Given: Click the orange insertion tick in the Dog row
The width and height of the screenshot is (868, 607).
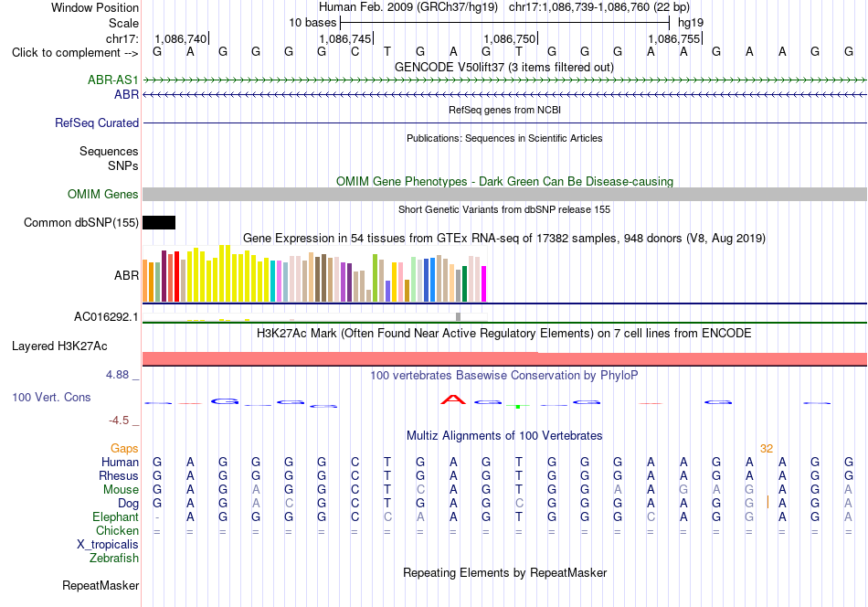Looking at the screenshot, I should pyautogui.click(x=767, y=502).
